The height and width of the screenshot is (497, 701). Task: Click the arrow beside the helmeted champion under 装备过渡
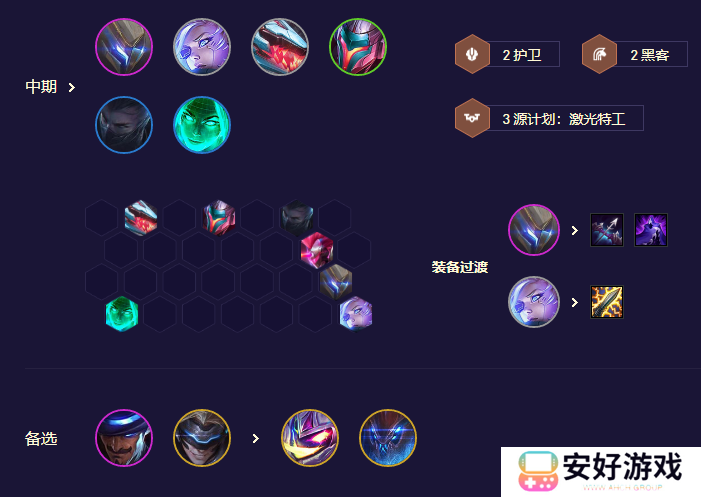click(x=575, y=230)
